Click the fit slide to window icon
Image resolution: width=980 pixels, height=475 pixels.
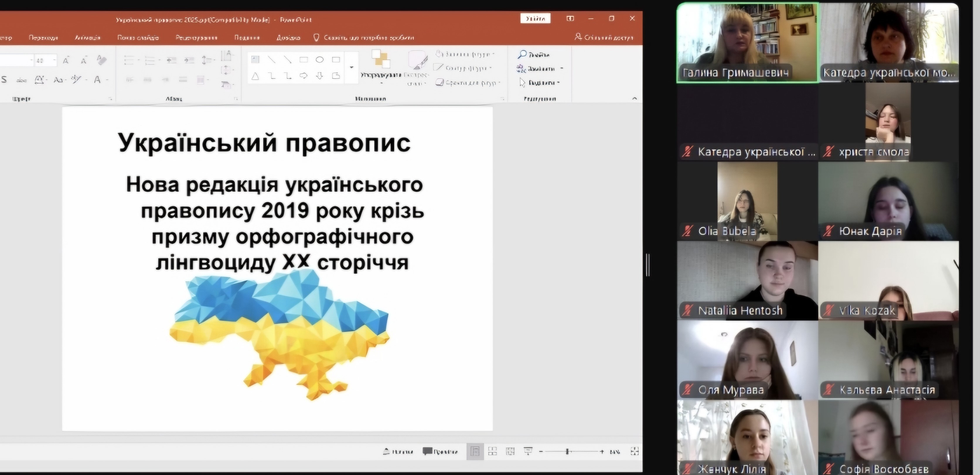(634, 451)
